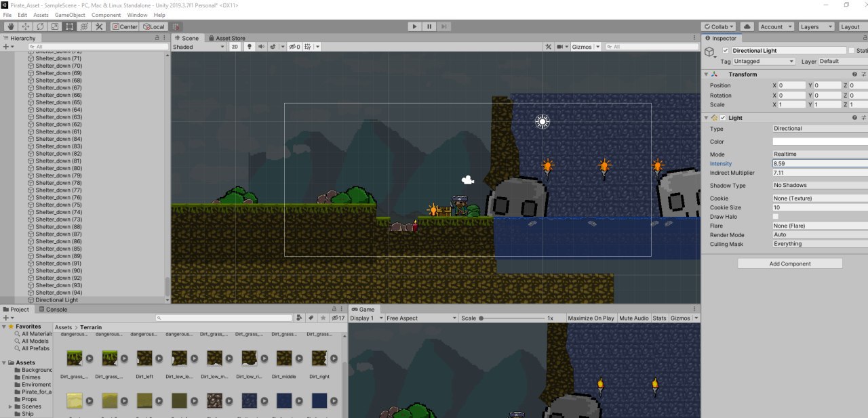Select the Scale tool
Viewport: 868px width, 418px height.
point(55,26)
